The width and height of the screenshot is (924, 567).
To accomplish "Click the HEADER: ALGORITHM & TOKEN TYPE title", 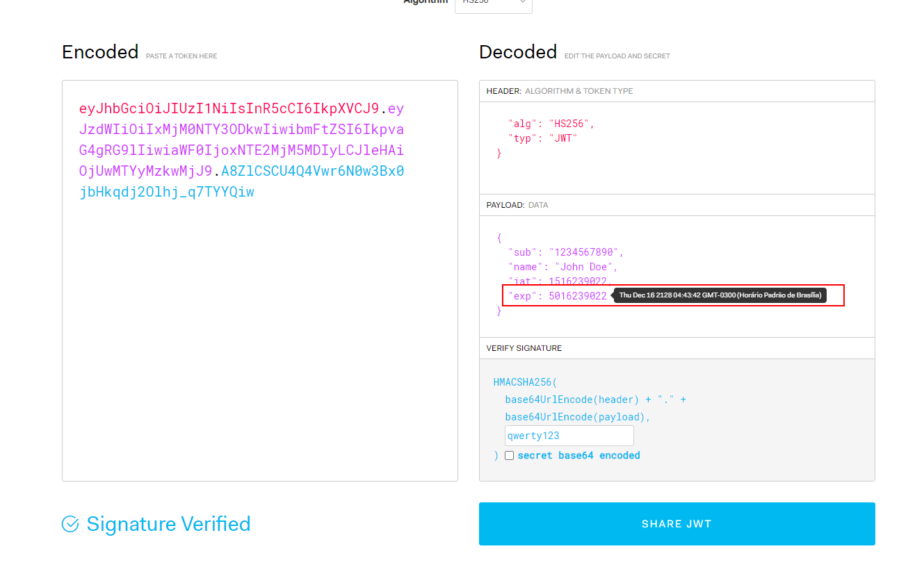I will (x=559, y=91).
